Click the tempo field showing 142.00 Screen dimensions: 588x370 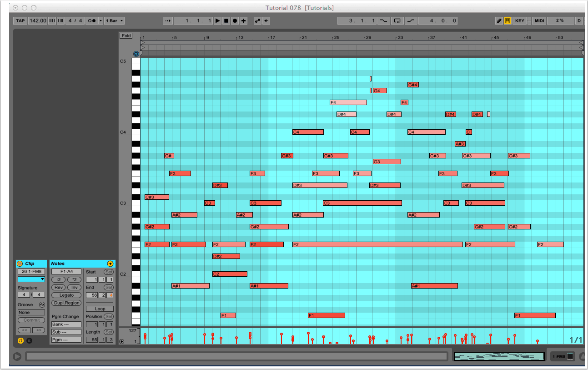tap(38, 20)
